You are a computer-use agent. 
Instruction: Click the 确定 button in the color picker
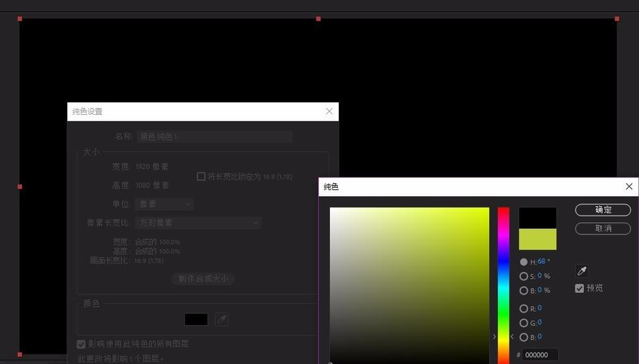pos(603,210)
